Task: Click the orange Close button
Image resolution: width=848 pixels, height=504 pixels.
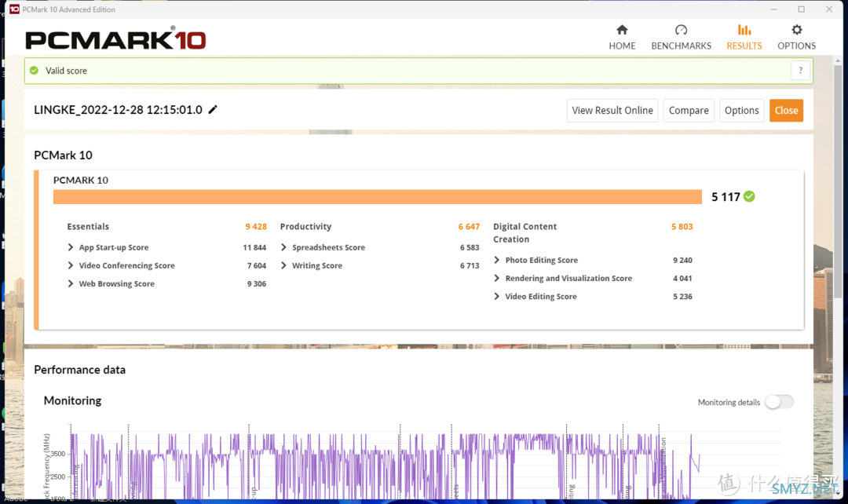Action: click(x=786, y=111)
